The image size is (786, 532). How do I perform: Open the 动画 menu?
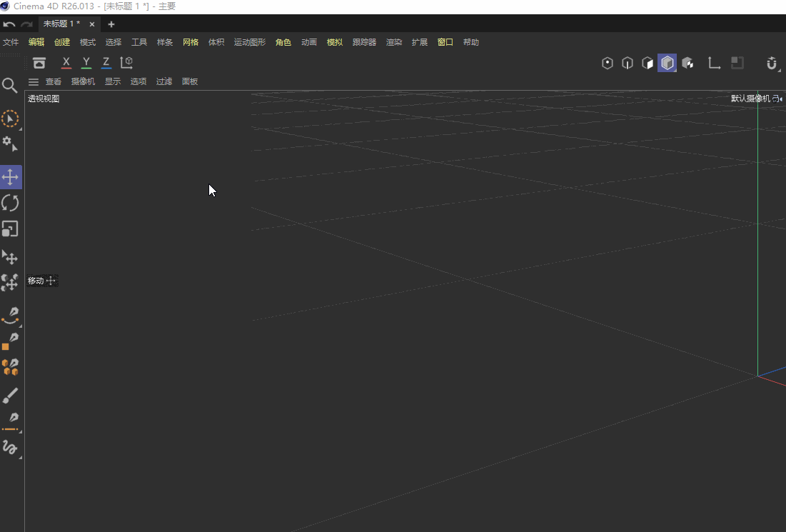309,42
